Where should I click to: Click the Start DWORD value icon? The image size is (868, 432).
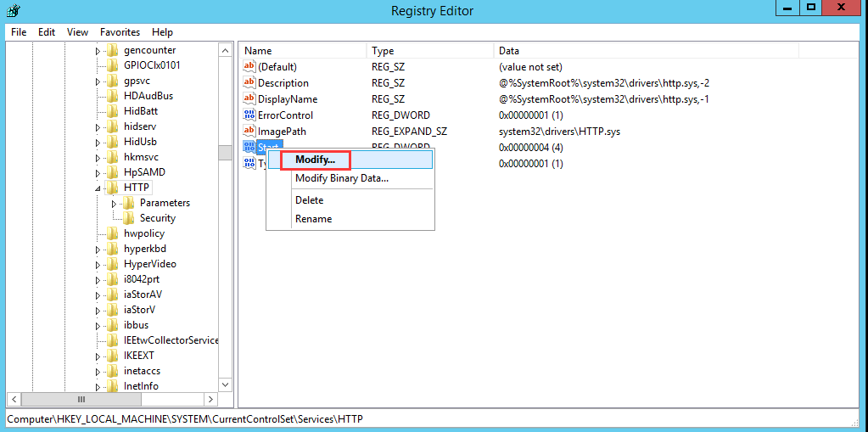pyautogui.click(x=249, y=148)
